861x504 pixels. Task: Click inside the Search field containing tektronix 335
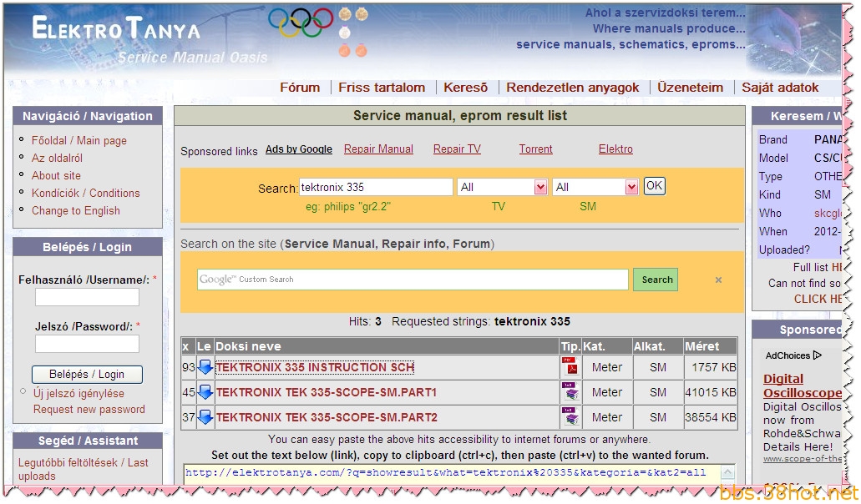pos(376,187)
